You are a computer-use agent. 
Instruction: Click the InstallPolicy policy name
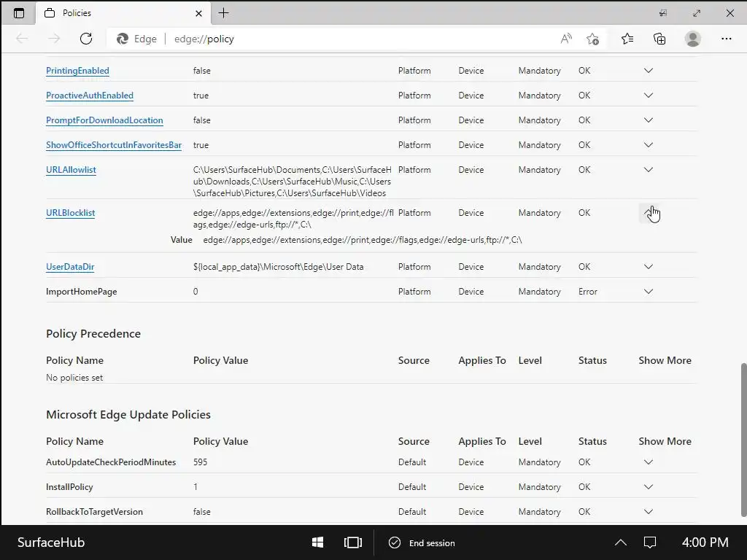(x=69, y=486)
